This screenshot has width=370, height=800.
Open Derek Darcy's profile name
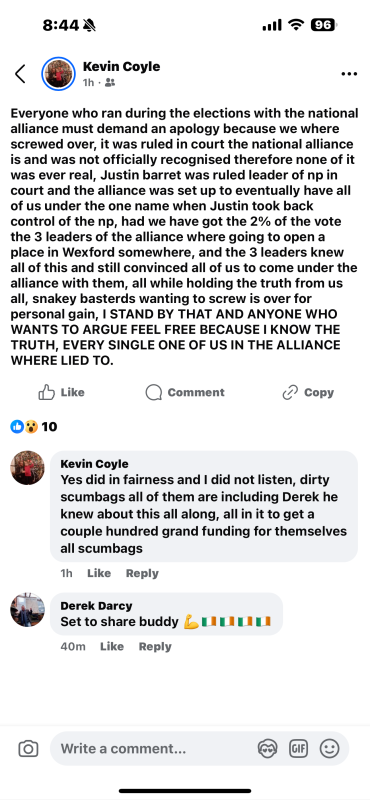click(96, 606)
